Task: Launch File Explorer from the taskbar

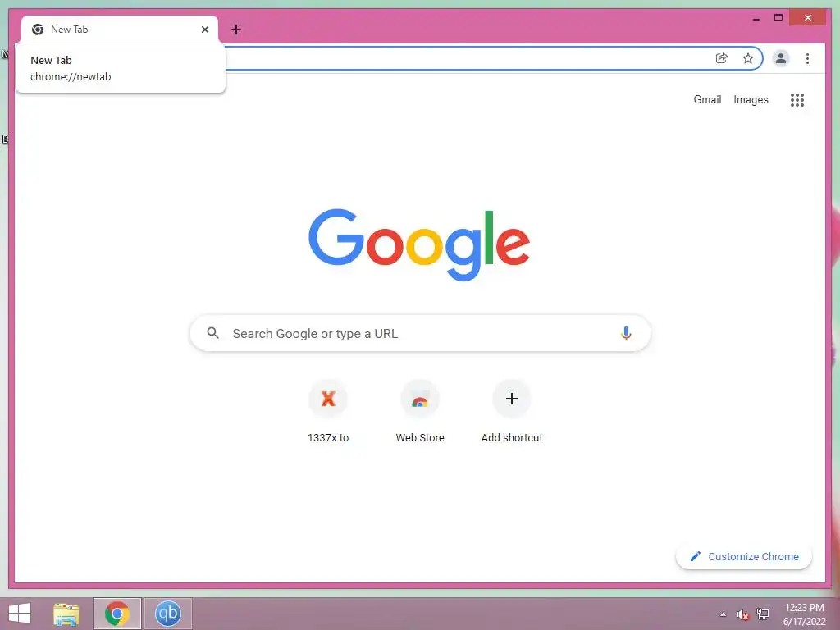Action: click(66, 614)
